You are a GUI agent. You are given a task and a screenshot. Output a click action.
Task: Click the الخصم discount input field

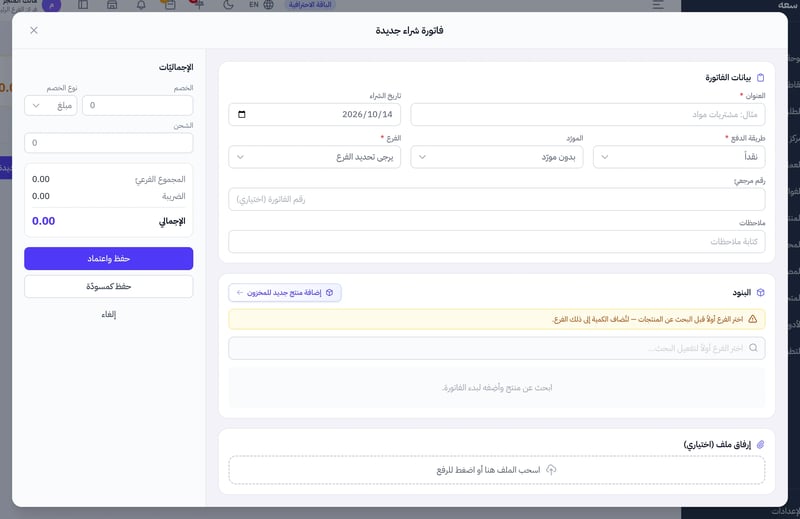137,105
